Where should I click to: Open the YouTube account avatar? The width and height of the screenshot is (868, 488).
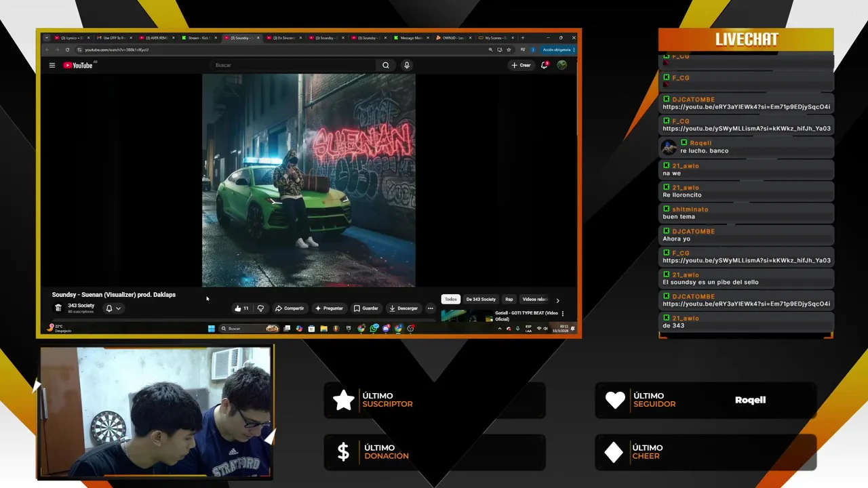561,65
